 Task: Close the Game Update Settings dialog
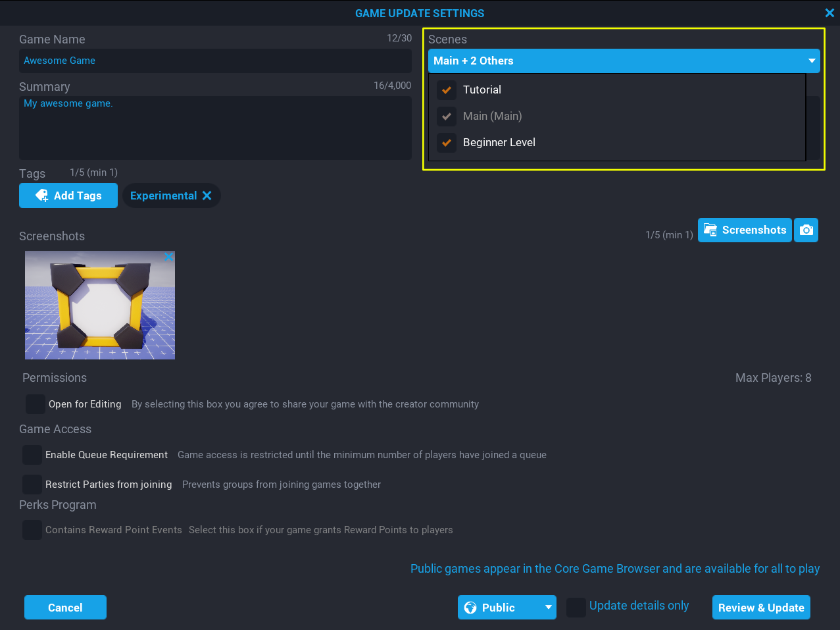coord(829,13)
